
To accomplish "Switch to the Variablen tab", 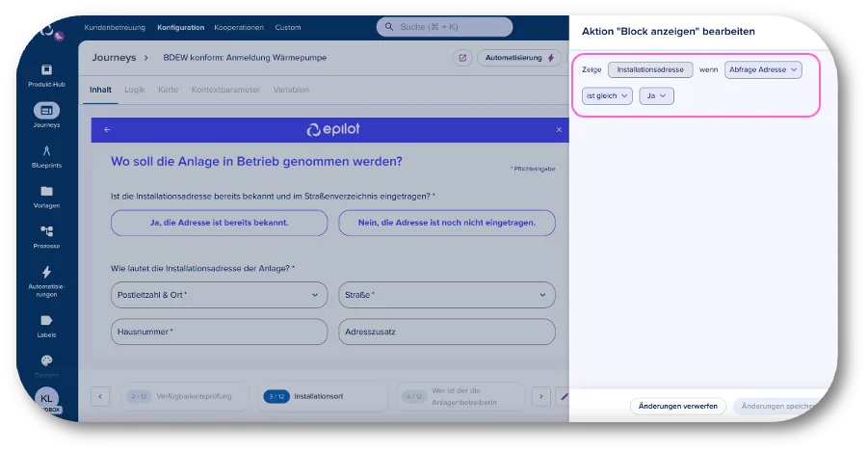I will (x=291, y=90).
